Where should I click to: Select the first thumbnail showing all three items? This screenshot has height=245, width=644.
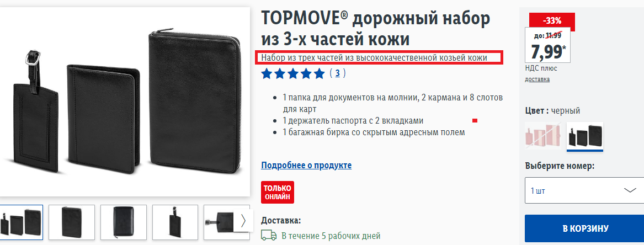tap(20, 221)
